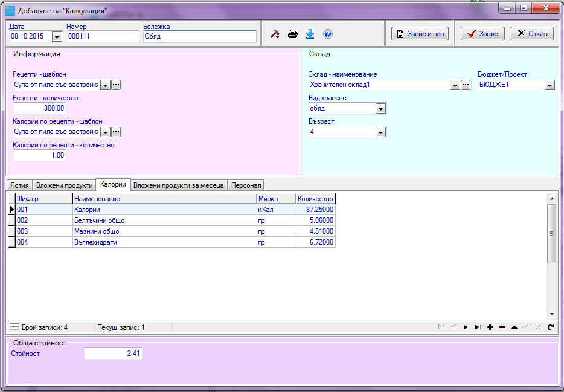Open the hammer tools icon in toolbar
The width and height of the screenshot is (564, 392).
pos(275,34)
